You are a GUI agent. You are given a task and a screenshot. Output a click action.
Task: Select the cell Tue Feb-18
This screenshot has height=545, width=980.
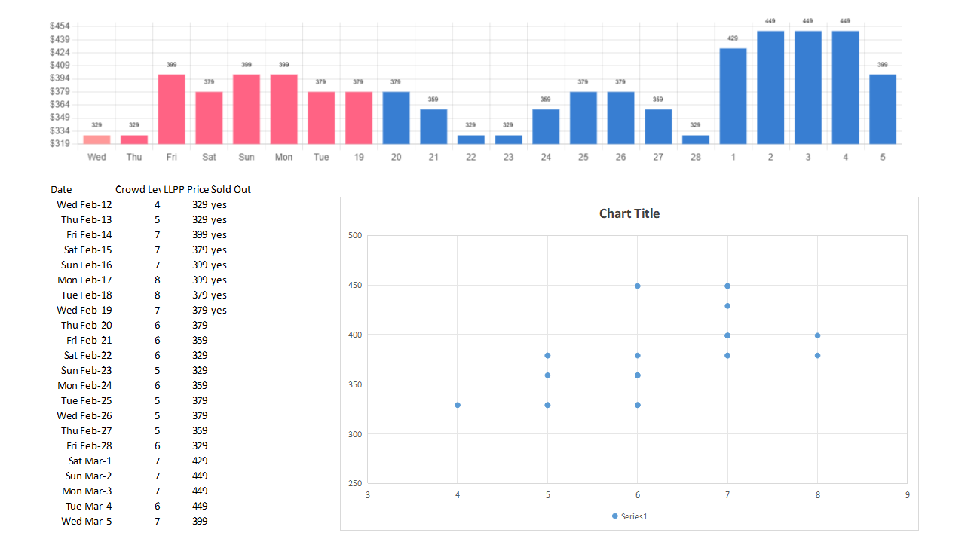coord(86,295)
